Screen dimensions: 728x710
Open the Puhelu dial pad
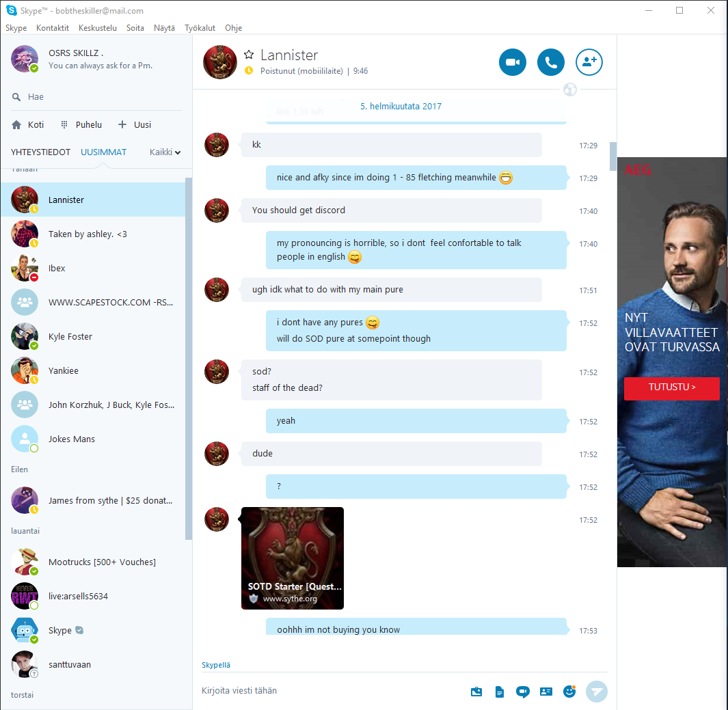pyautogui.click(x=81, y=125)
